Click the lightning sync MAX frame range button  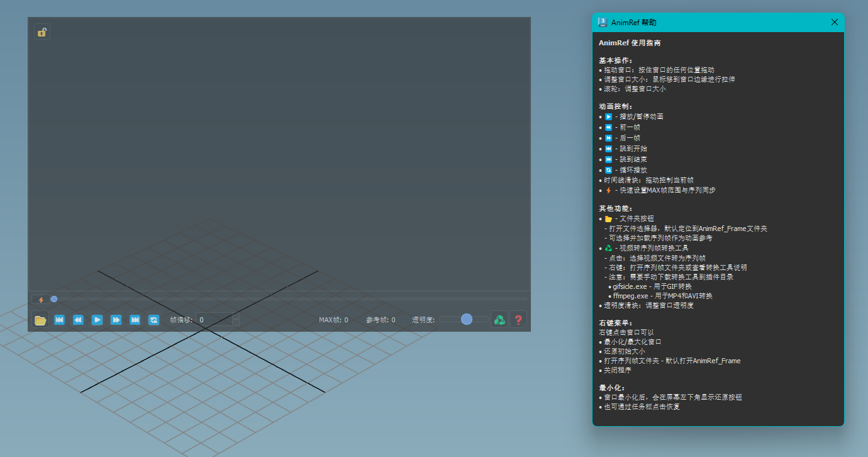(41, 300)
